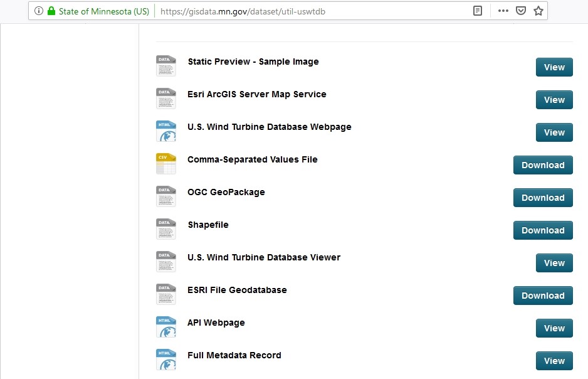This screenshot has width=588, height=379.
Task: View the U.S. Wind Turbine Database Viewer
Action: 554,263
